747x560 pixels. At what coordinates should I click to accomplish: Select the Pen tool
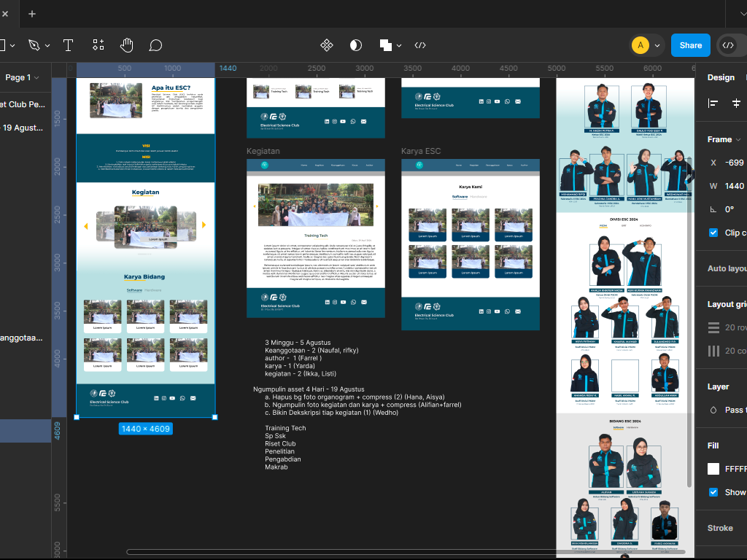[35, 45]
